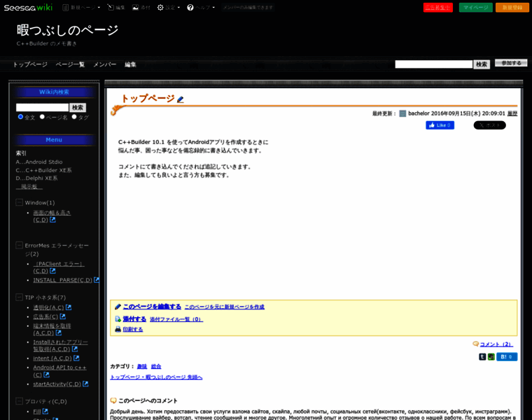Image resolution: width=532 pixels, height=420 pixels.
Task: Select the ページ名 radio button
Action: point(42,117)
